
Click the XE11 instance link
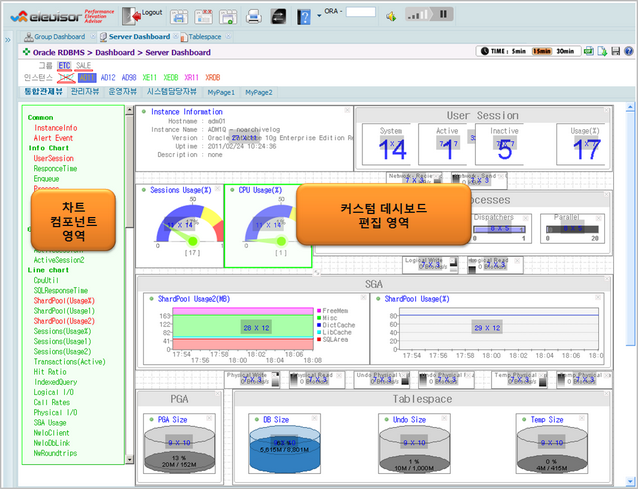pyautogui.click(x=148, y=77)
